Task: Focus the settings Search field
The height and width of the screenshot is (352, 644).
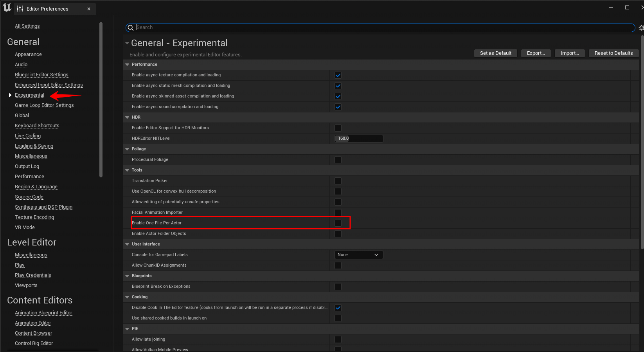Action: pyautogui.click(x=380, y=28)
